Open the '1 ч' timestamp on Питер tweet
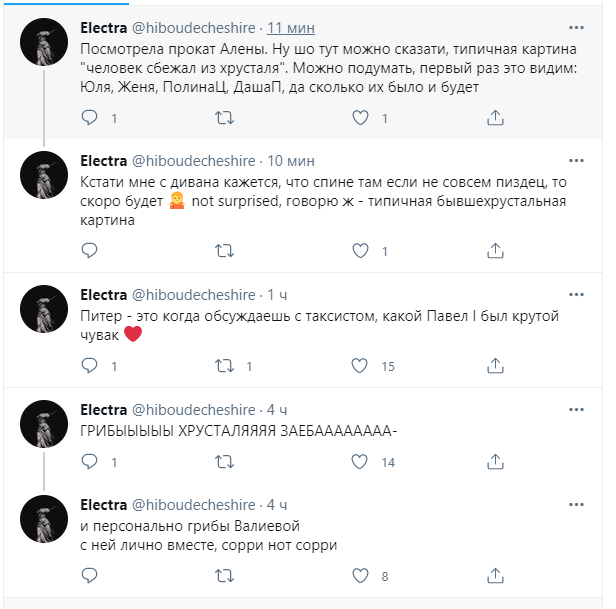 (277, 294)
